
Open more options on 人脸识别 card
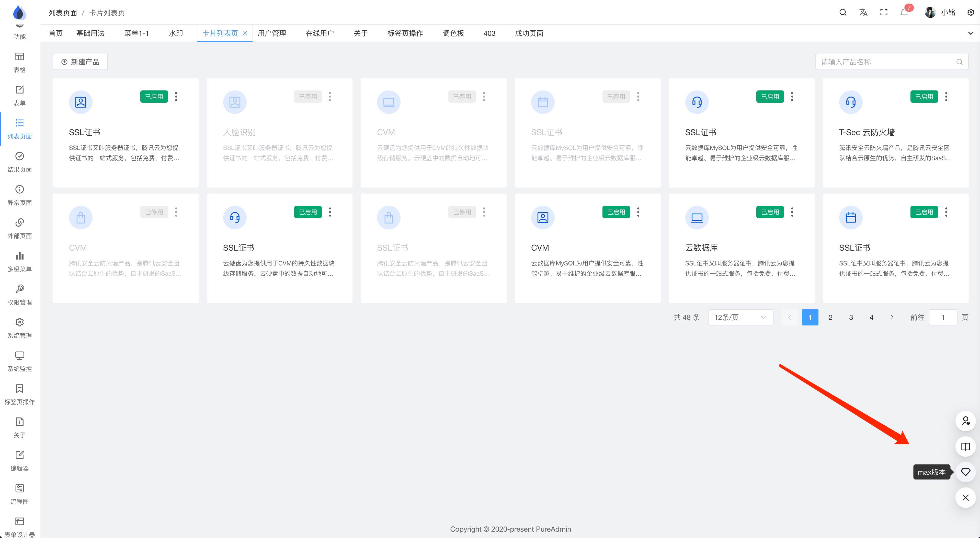tap(330, 97)
